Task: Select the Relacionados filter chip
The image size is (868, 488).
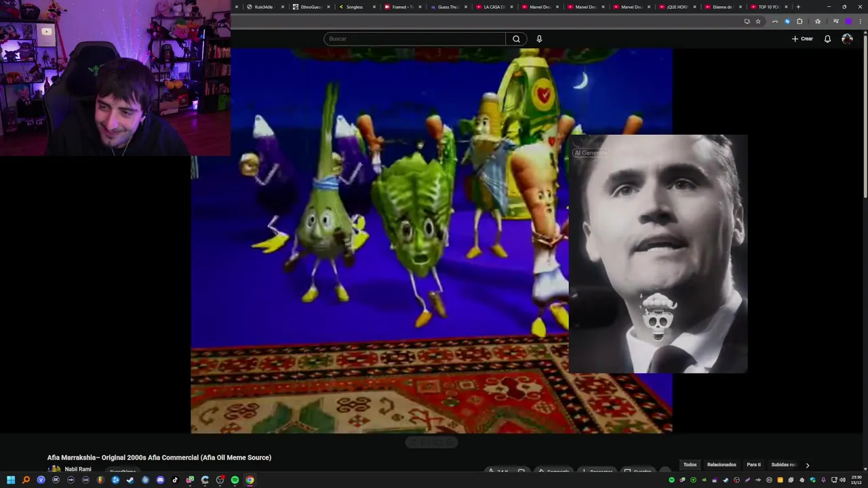Action: pyautogui.click(x=722, y=465)
